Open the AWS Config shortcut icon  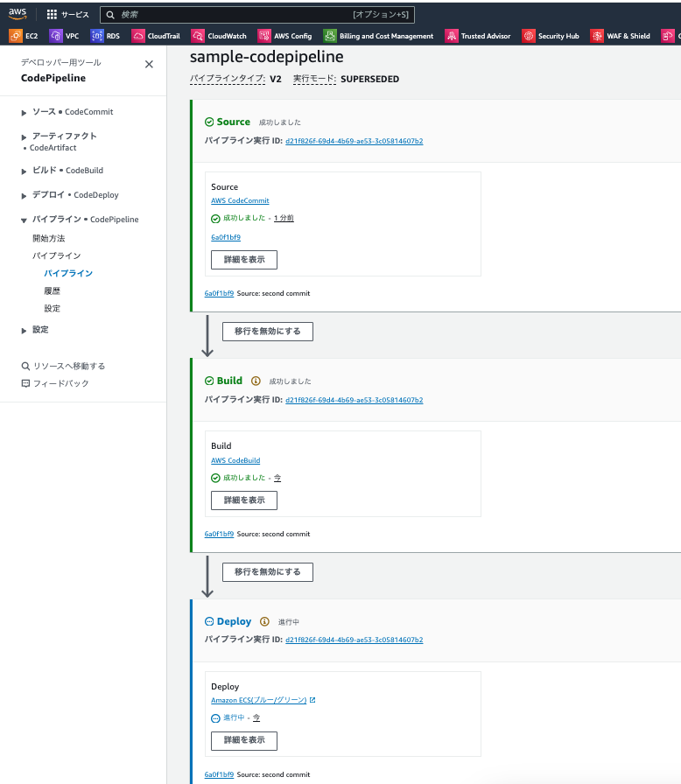(264, 36)
